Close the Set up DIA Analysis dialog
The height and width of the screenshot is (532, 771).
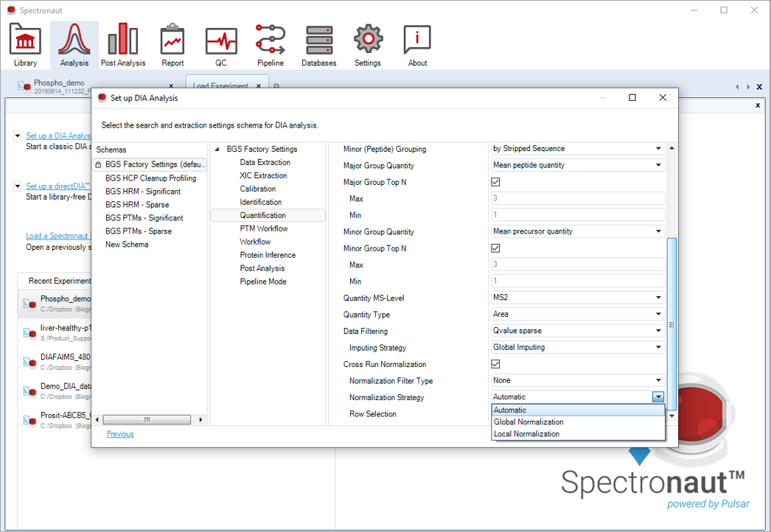click(x=663, y=98)
